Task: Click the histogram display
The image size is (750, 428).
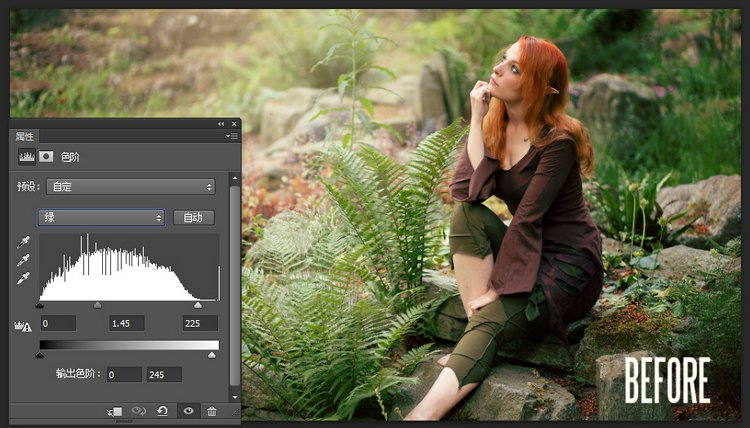Action: tap(129, 267)
